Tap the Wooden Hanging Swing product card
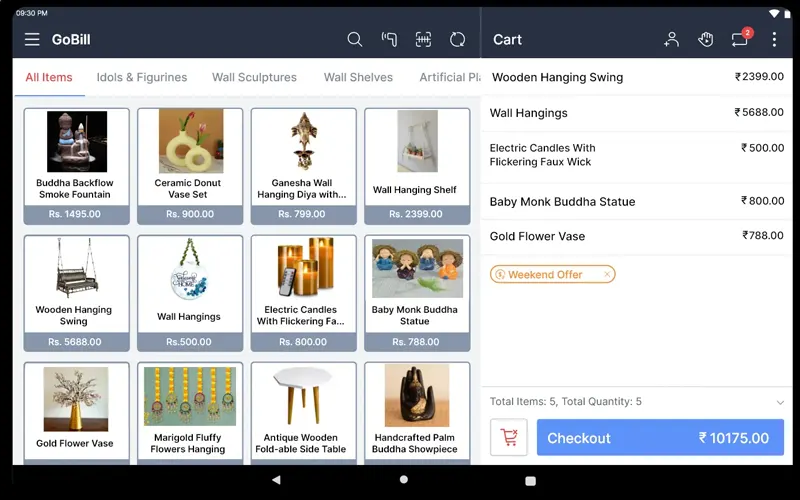 point(77,293)
